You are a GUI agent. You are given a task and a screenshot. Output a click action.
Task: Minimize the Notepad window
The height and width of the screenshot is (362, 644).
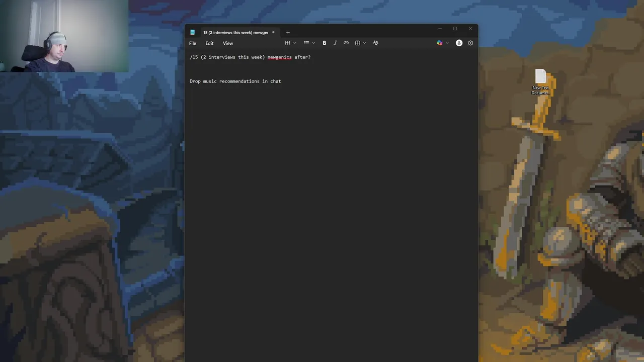pos(440,29)
